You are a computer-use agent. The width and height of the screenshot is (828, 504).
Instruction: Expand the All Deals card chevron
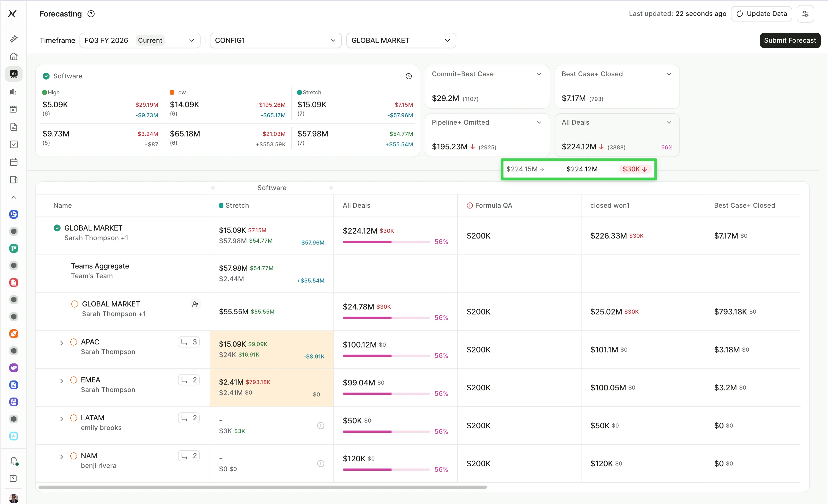tap(669, 122)
